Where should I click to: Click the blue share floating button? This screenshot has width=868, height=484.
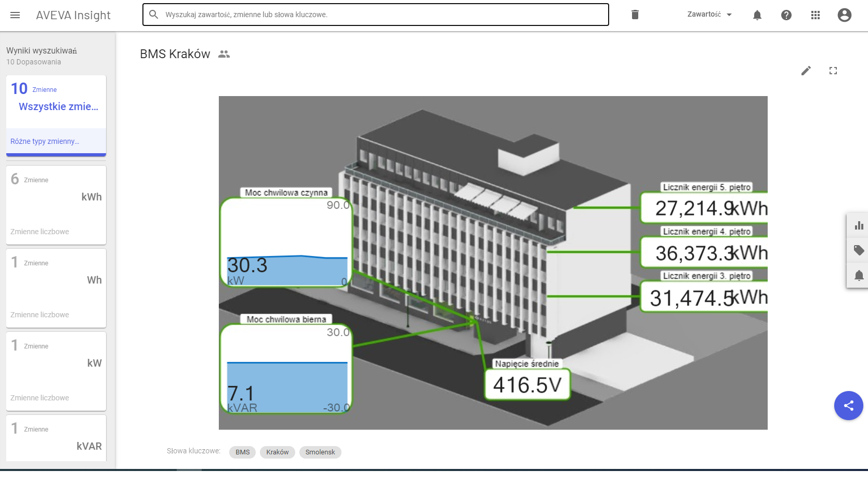tap(848, 406)
